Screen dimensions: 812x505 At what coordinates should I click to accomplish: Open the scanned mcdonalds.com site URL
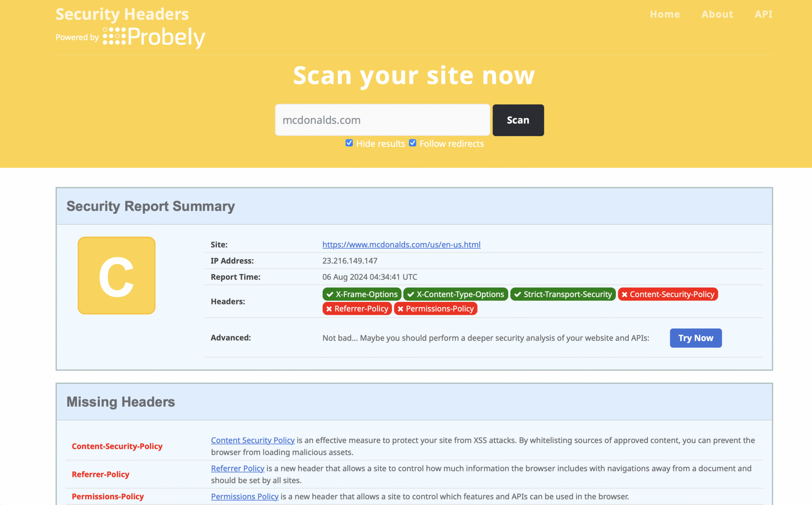pyautogui.click(x=401, y=244)
